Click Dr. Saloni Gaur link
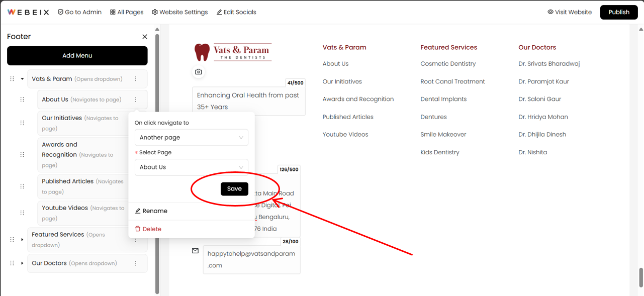 (x=539, y=99)
